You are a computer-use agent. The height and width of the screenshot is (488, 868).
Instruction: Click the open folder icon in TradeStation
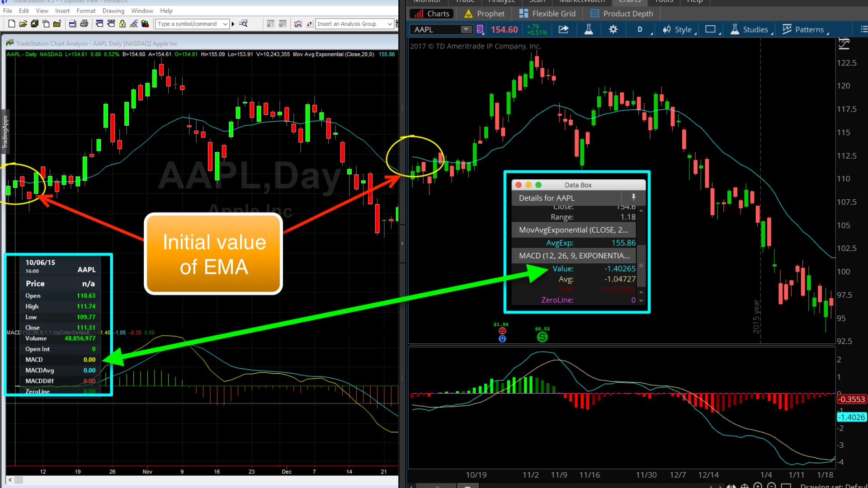pyautogui.click(x=23, y=24)
